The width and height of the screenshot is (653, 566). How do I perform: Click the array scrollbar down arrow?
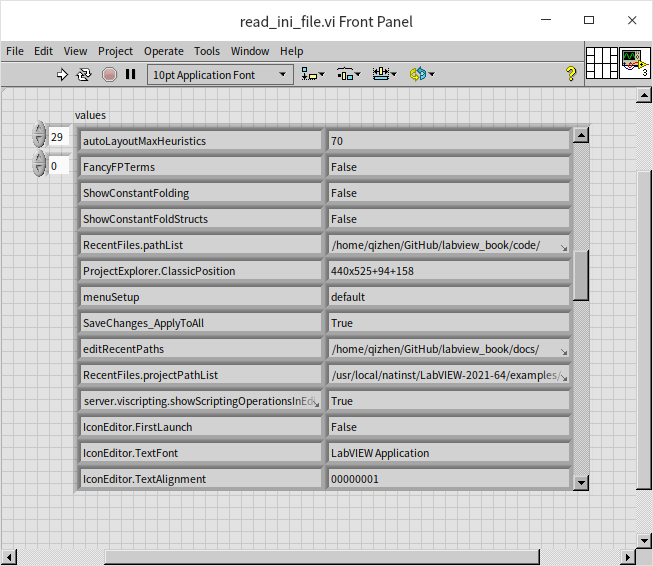click(581, 483)
